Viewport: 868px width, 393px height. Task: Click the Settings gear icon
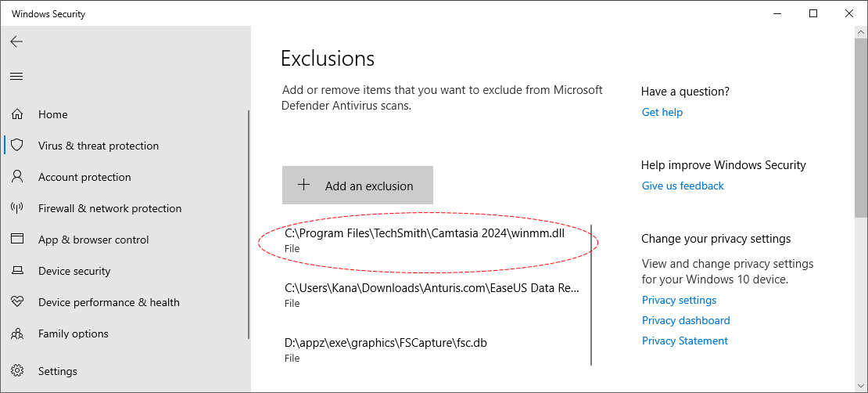point(17,371)
